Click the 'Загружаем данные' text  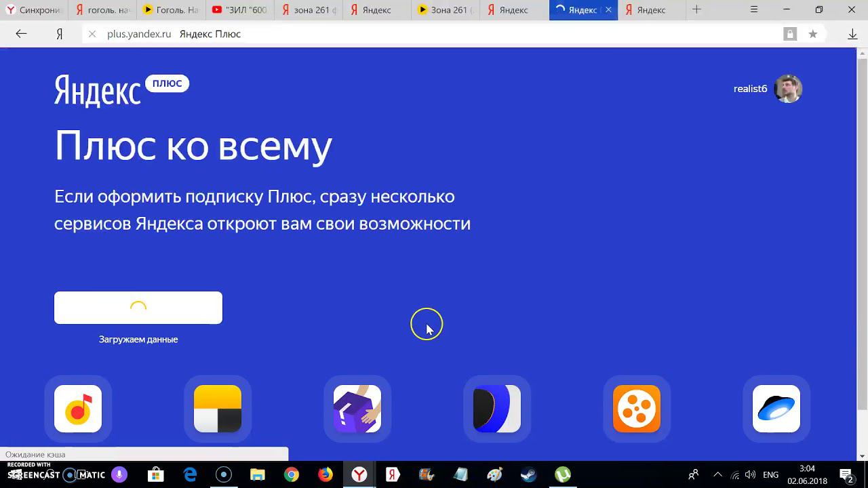point(138,340)
